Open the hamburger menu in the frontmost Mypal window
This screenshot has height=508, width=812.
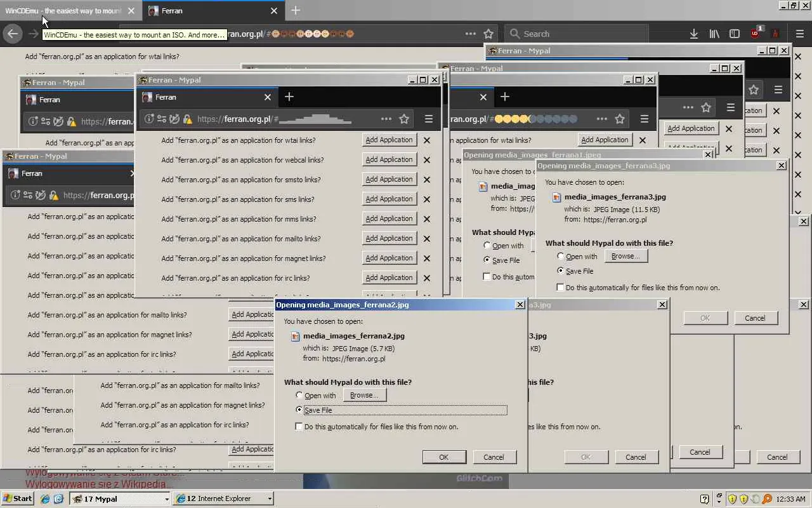(429, 119)
